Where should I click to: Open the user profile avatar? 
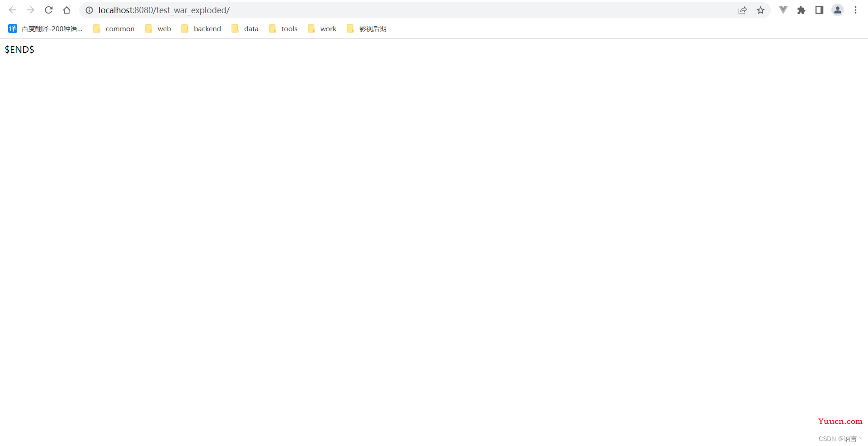tap(838, 10)
